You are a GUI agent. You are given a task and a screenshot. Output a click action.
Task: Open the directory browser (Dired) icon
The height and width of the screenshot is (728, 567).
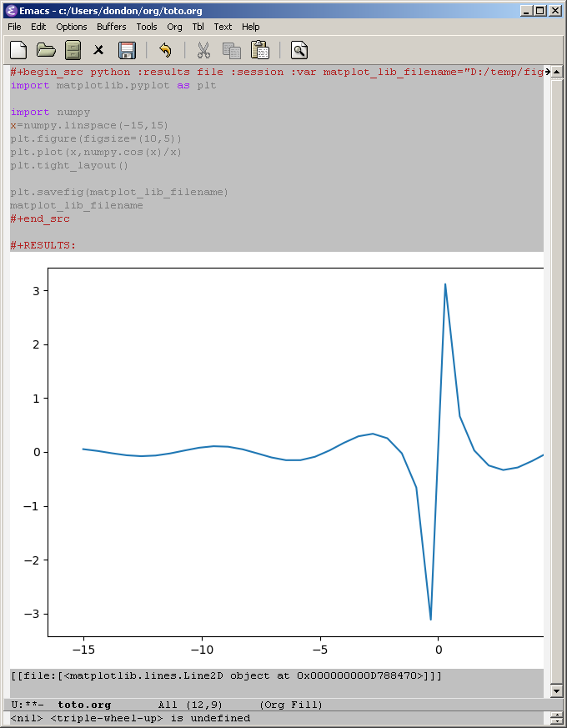click(x=73, y=50)
